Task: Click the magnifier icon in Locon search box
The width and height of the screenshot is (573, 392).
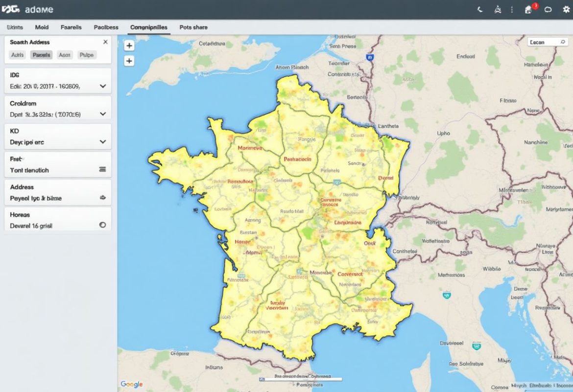Action: point(563,43)
